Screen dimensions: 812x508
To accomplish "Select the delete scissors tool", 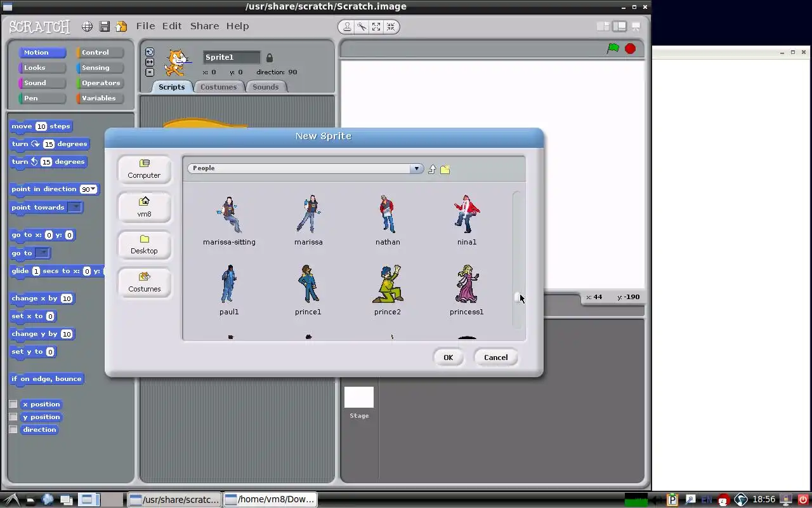I will [x=362, y=27].
